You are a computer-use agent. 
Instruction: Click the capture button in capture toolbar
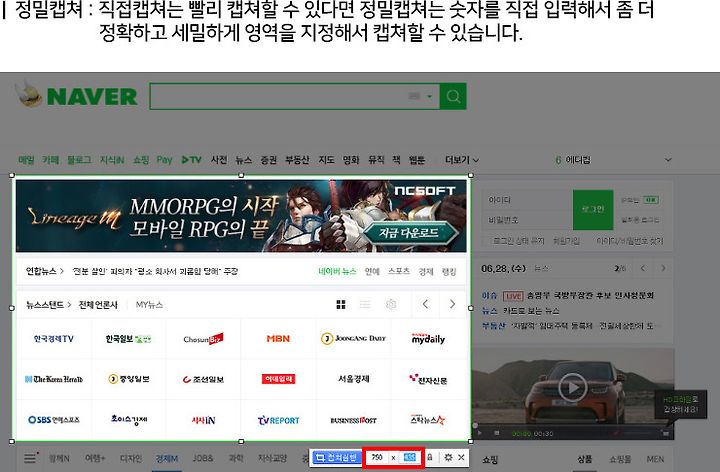point(337,457)
